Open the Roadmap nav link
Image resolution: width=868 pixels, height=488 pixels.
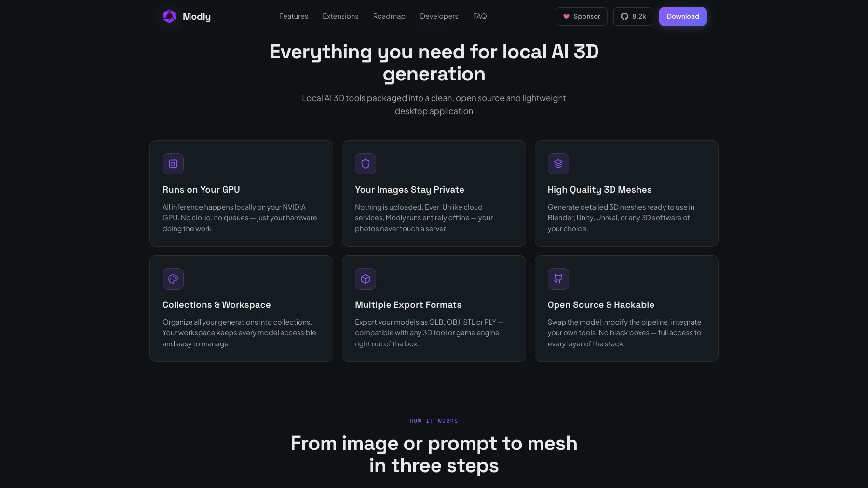point(389,16)
